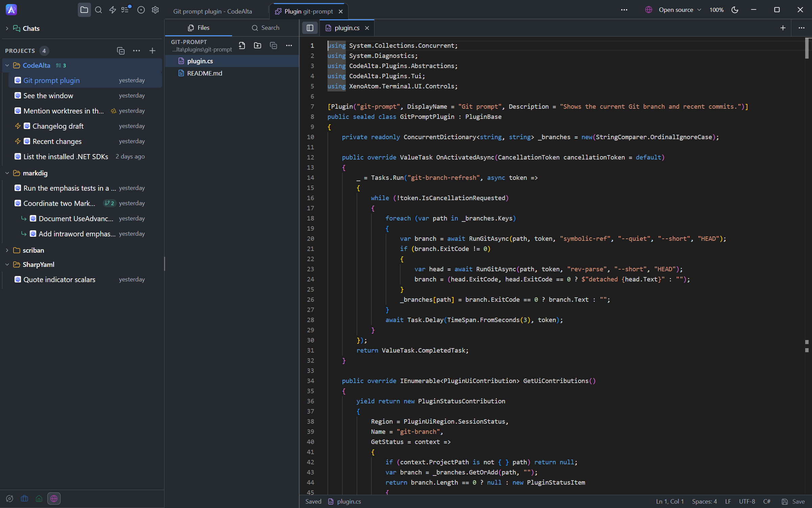Click the Spaces: 4 status bar entry
The image size is (812, 508).
click(704, 502)
